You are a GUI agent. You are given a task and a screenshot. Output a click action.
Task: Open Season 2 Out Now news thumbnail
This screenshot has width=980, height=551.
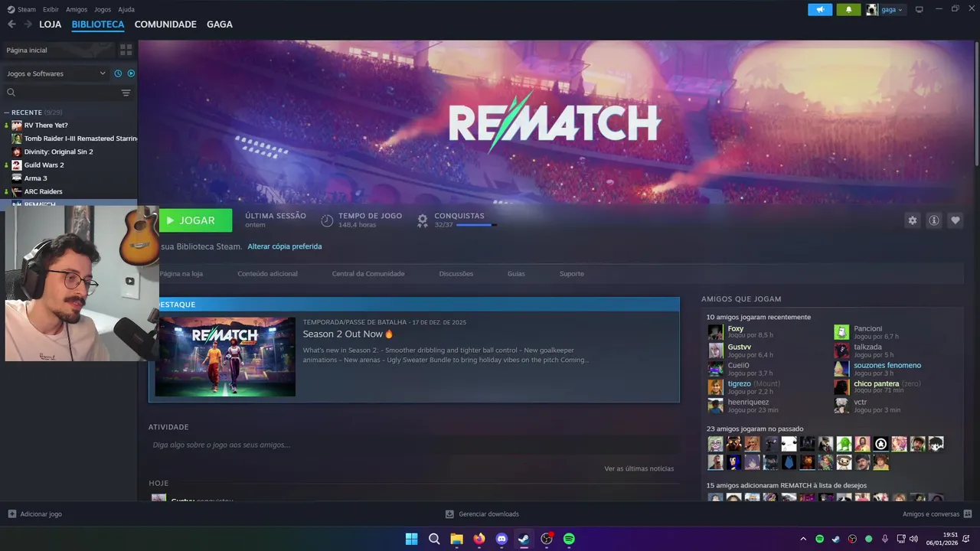pyautogui.click(x=225, y=357)
